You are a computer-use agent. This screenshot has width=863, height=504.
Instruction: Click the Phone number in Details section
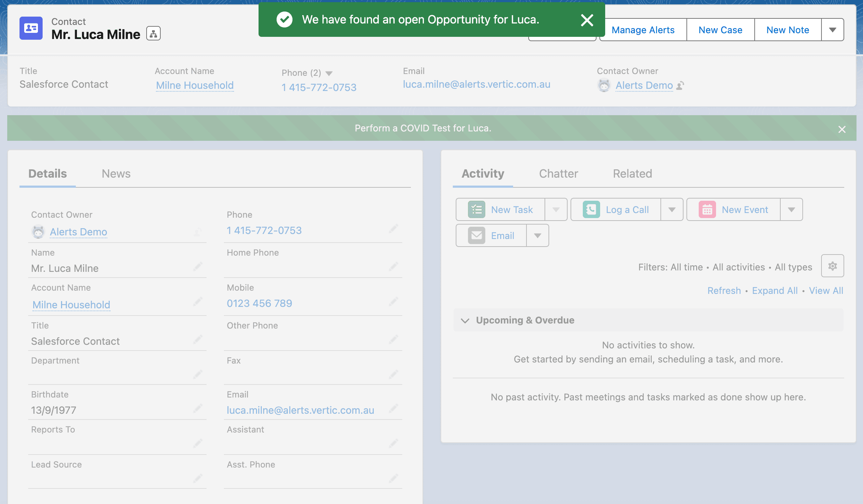(264, 230)
